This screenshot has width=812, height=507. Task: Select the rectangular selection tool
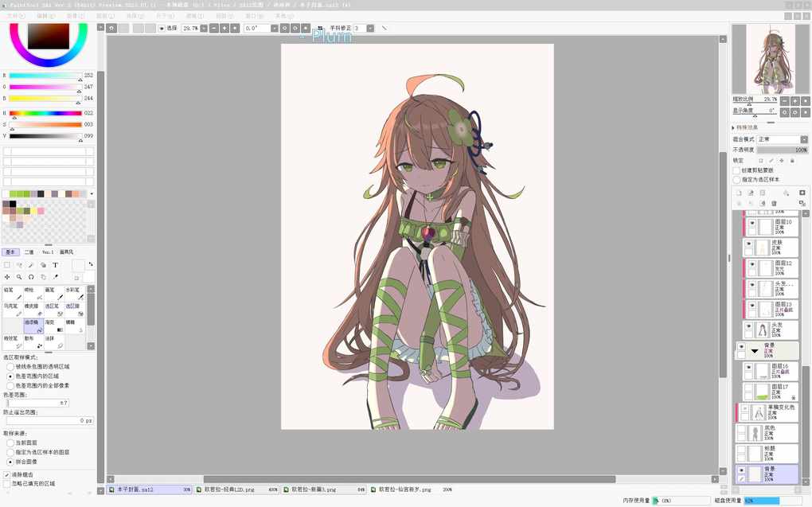coord(7,264)
